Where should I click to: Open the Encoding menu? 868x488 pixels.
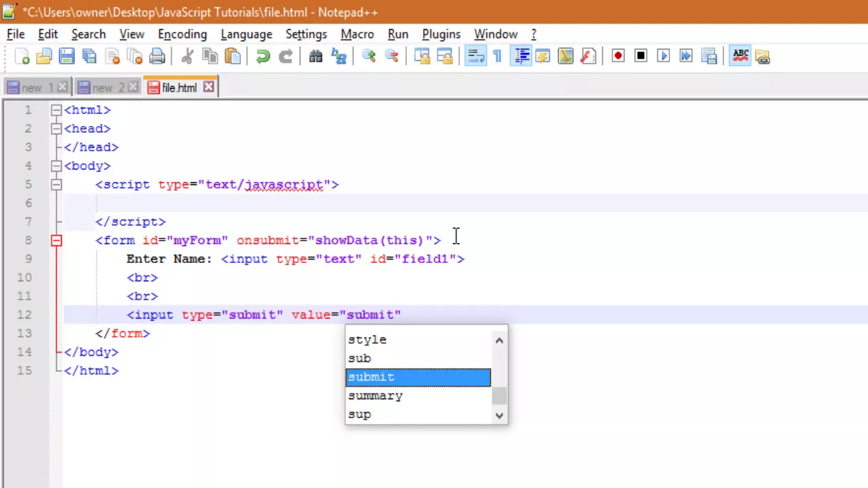182,34
